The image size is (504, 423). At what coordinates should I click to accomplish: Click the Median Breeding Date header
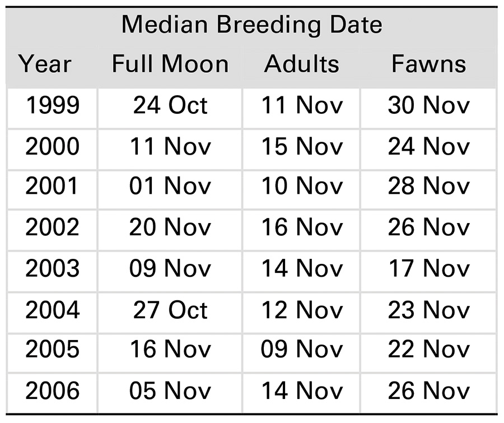coord(251,24)
